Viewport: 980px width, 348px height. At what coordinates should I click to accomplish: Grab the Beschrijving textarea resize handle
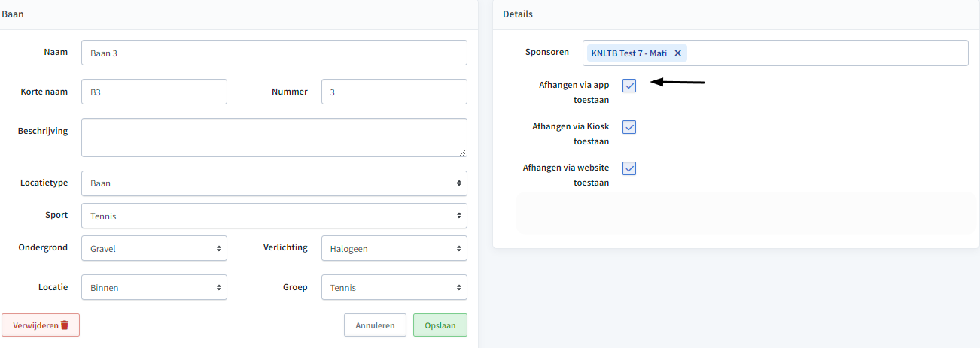pos(463,153)
